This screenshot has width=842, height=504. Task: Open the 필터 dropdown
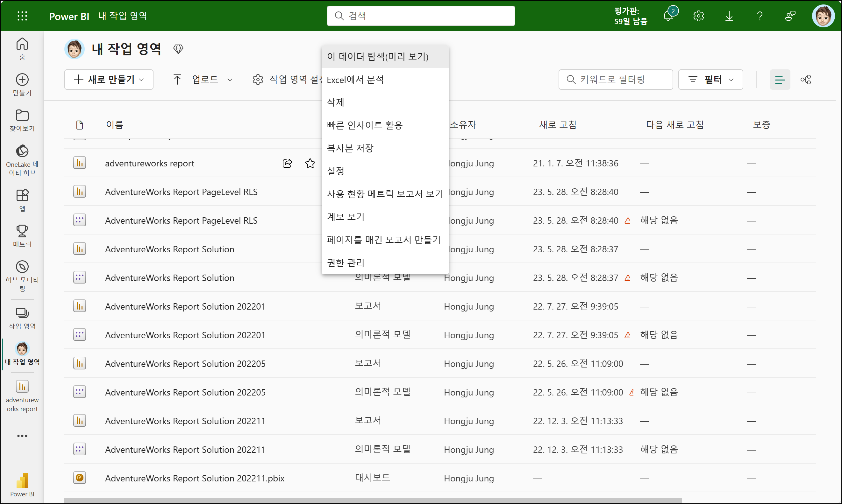tap(710, 80)
